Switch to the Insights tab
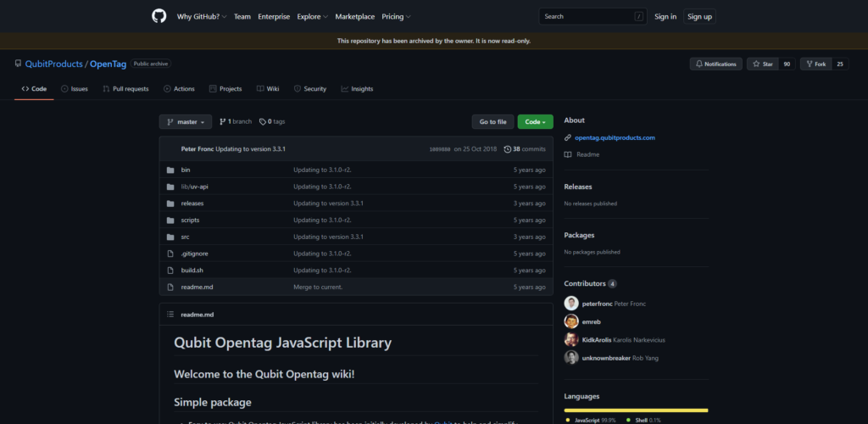Image resolution: width=868 pixels, height=424 pixels. (x=357, y=88)
